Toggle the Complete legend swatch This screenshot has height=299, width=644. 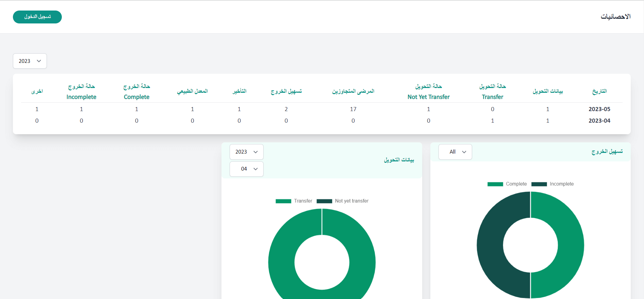(x=495, y=184)
